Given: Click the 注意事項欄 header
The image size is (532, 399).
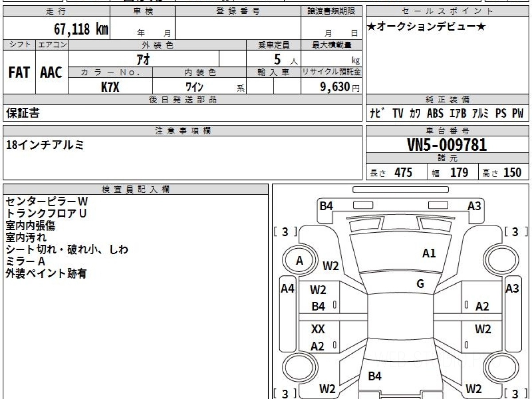Looking at the screenshot, I should pyautogui.click(x=183, y=131).
